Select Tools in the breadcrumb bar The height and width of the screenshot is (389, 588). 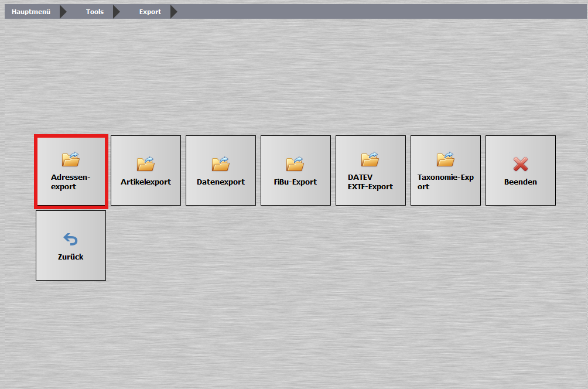(94, 12)
